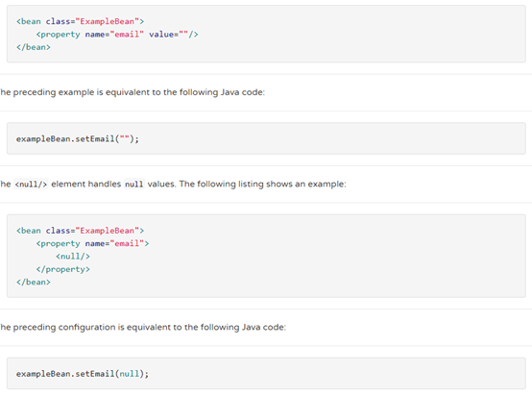
Task: Click the closing '</bean>' tag in first code block
Action: (x=34, y=47)
